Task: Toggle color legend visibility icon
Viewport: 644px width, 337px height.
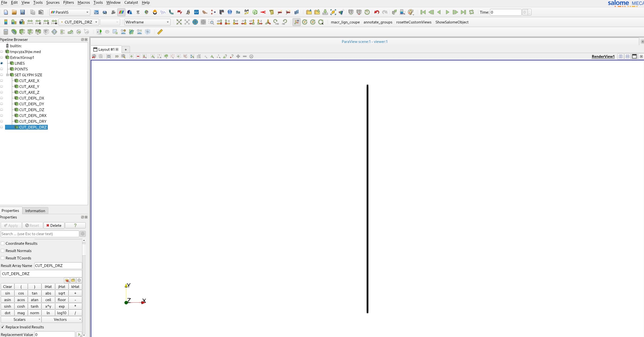Action: coord(6,22)
